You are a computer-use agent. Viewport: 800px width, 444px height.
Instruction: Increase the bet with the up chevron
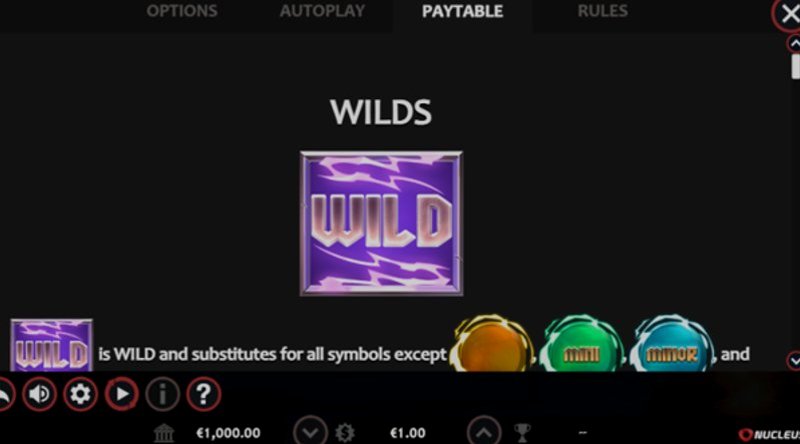tap(484, 432)
